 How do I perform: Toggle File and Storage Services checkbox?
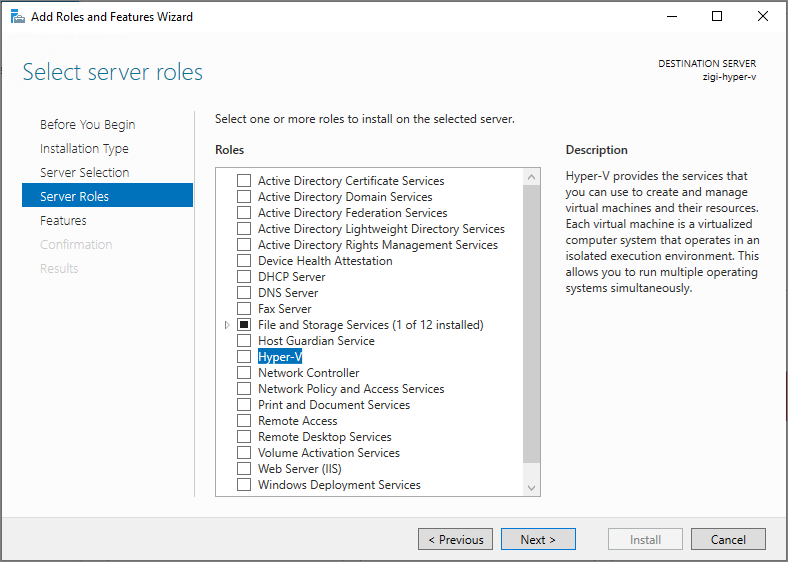(x=244, y=325)
